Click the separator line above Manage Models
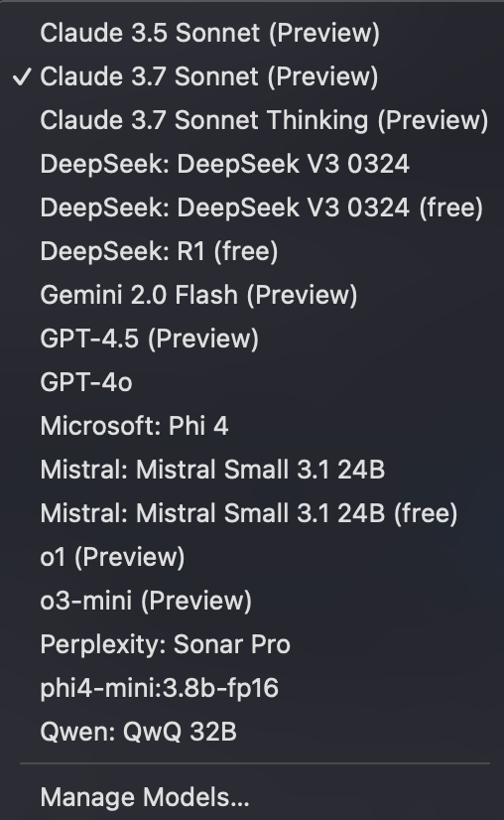The height and width of the screenshot is (820, 504). 255,763
